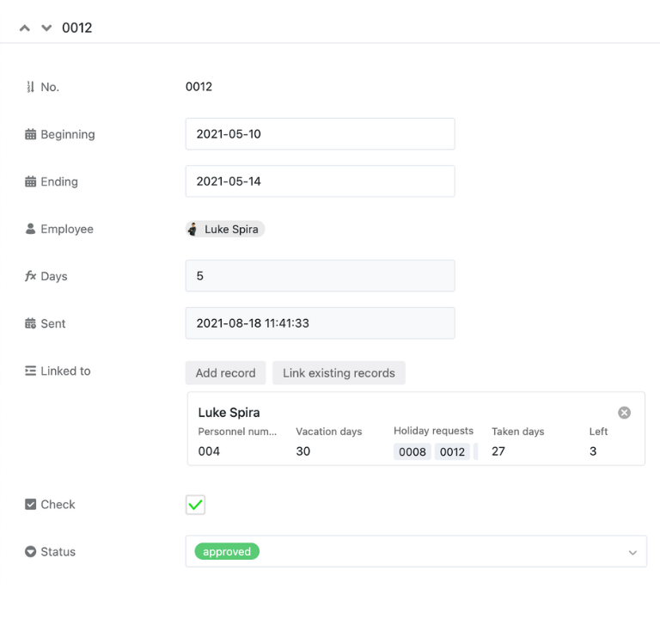Click the Luke Spira employee chip
Screen dimensions: 660x644
click(x=225, y=229)
